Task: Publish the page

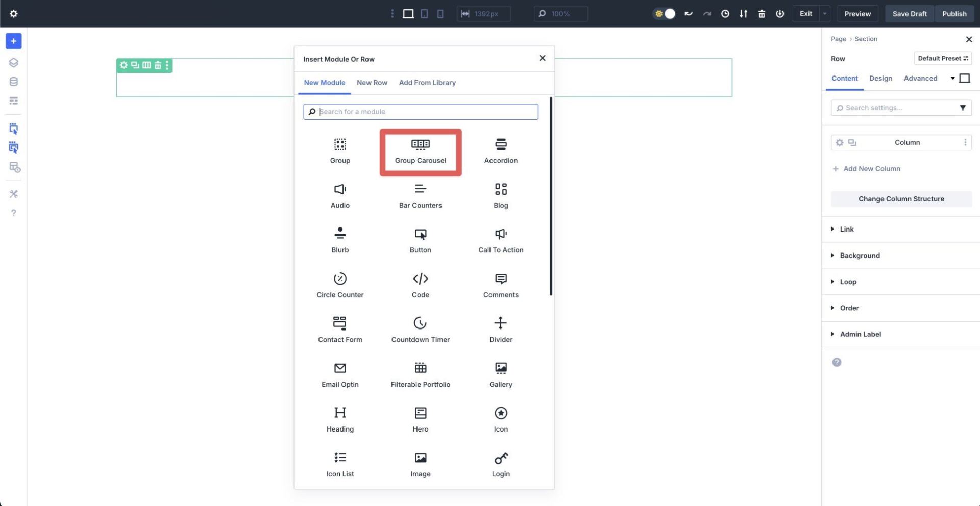Action: click(953, 14)
